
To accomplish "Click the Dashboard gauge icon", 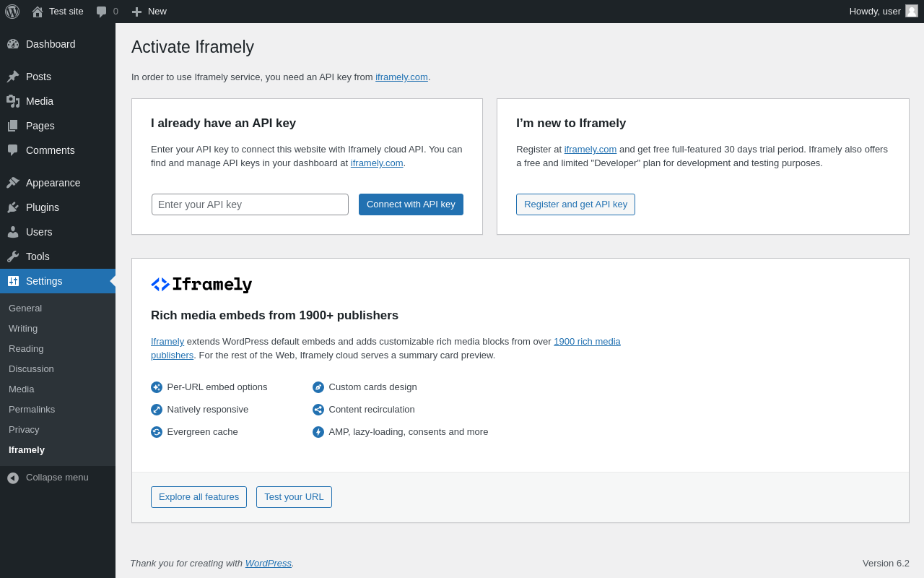I will pos(13,44).
